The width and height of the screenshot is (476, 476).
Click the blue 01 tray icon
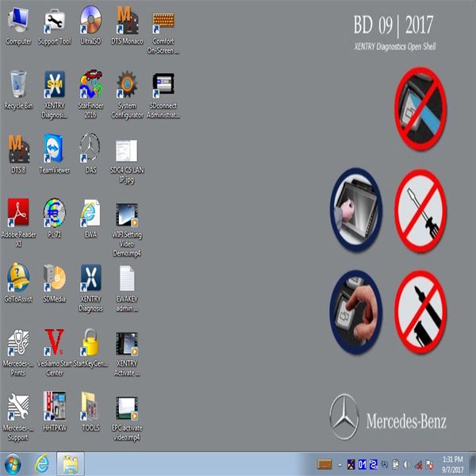[363, 464]
